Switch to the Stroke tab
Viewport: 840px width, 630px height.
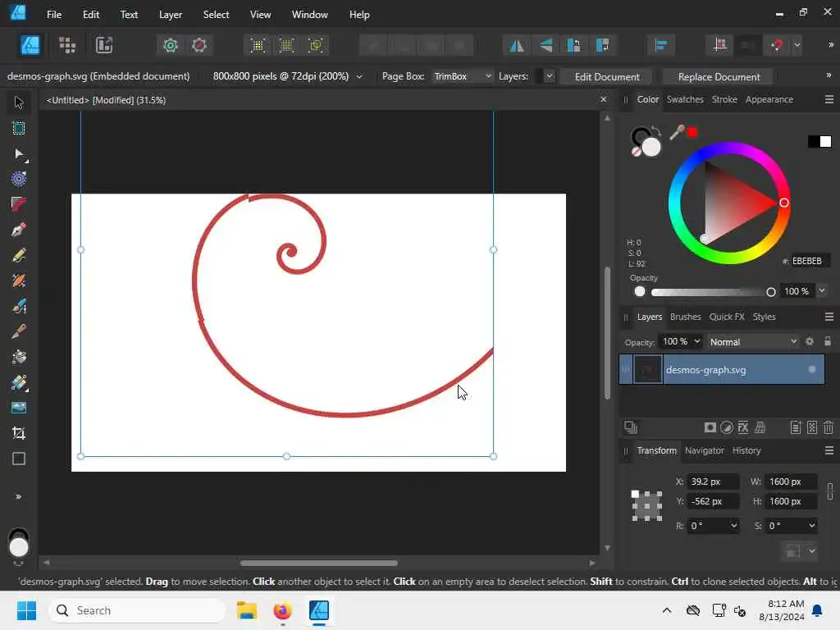click(724, 99)
